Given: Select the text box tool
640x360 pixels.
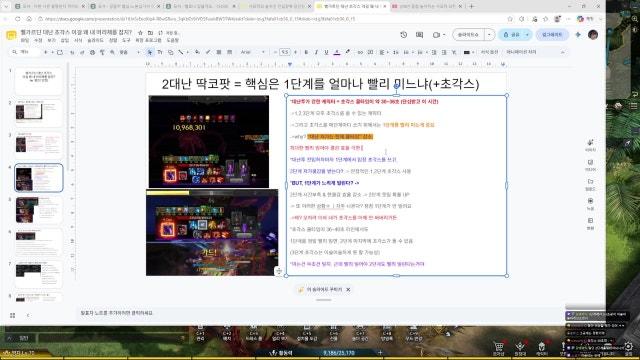Looking at the screenshot, I should (x=160, y=52).
